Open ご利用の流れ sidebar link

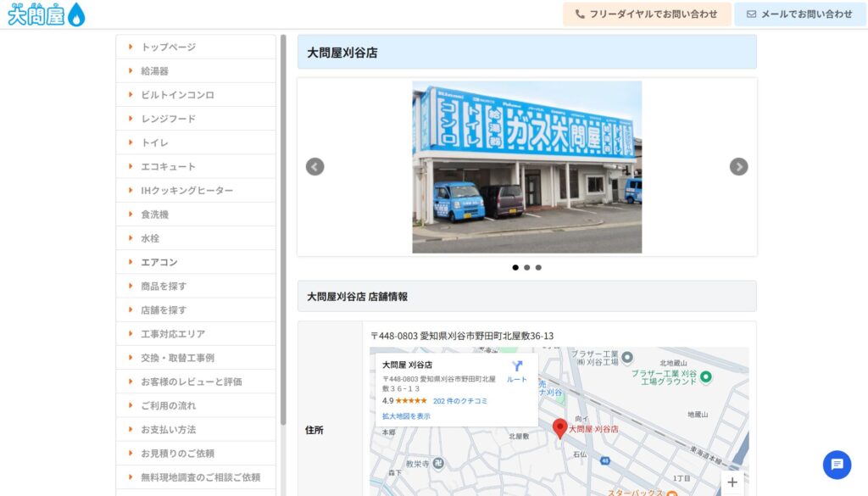[196, 405]
